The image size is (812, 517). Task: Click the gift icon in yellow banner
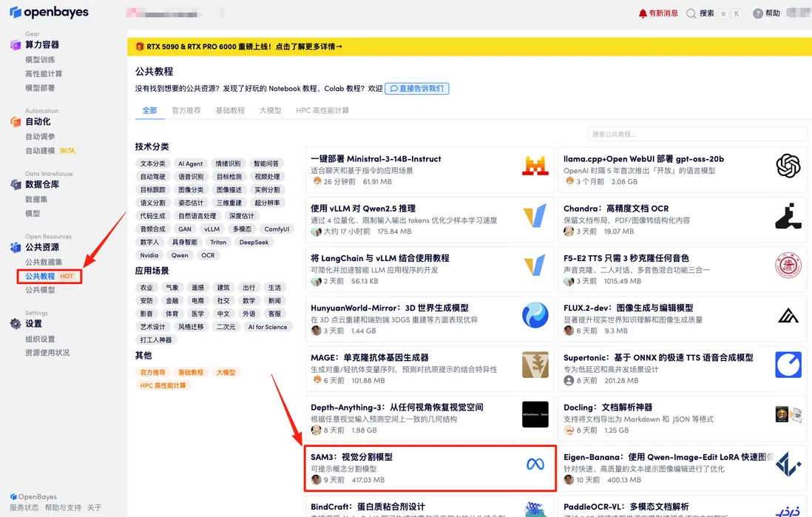click(x=139, y=46)
